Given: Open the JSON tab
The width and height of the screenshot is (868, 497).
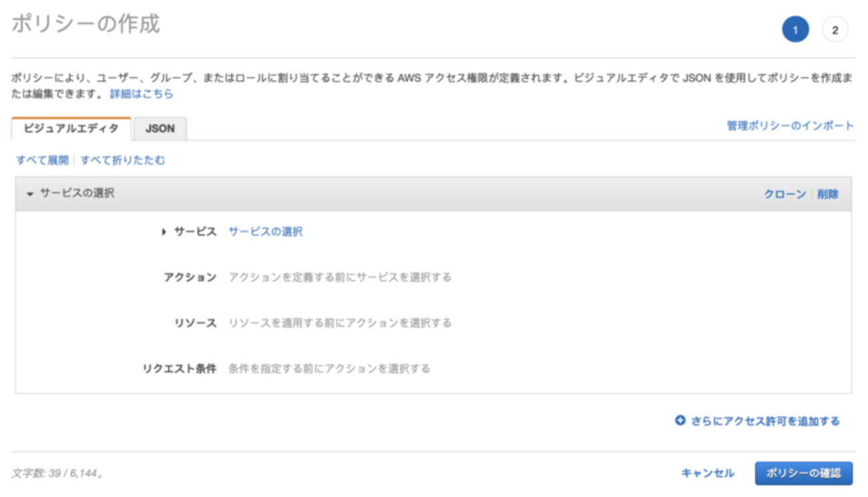Looking at the screenshot, I should (160, 128).
